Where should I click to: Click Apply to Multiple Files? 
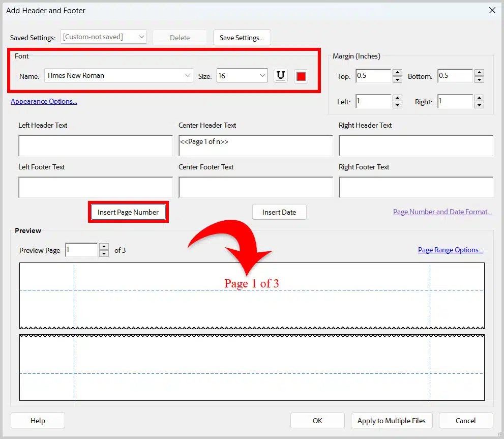pos(392,420)
